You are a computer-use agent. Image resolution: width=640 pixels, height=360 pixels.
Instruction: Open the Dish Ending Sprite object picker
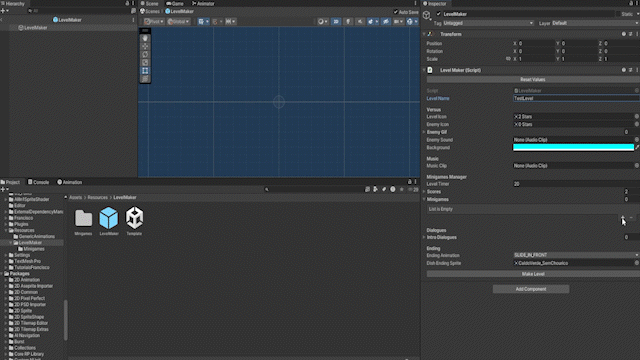pyautogui.click(x=636, y=263)
